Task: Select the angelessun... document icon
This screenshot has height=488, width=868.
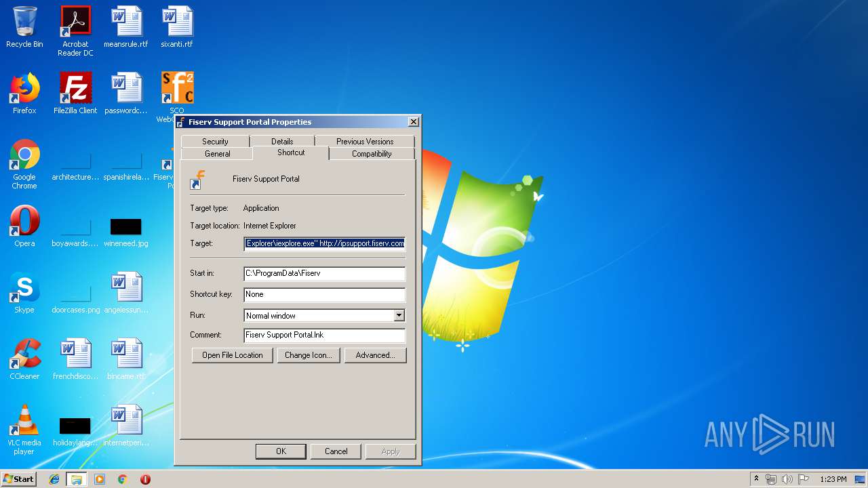Action: 126,293
